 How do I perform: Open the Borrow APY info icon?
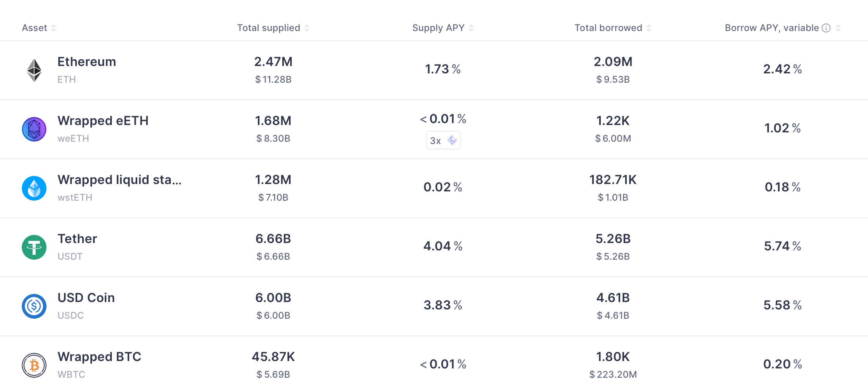[826, 28]
